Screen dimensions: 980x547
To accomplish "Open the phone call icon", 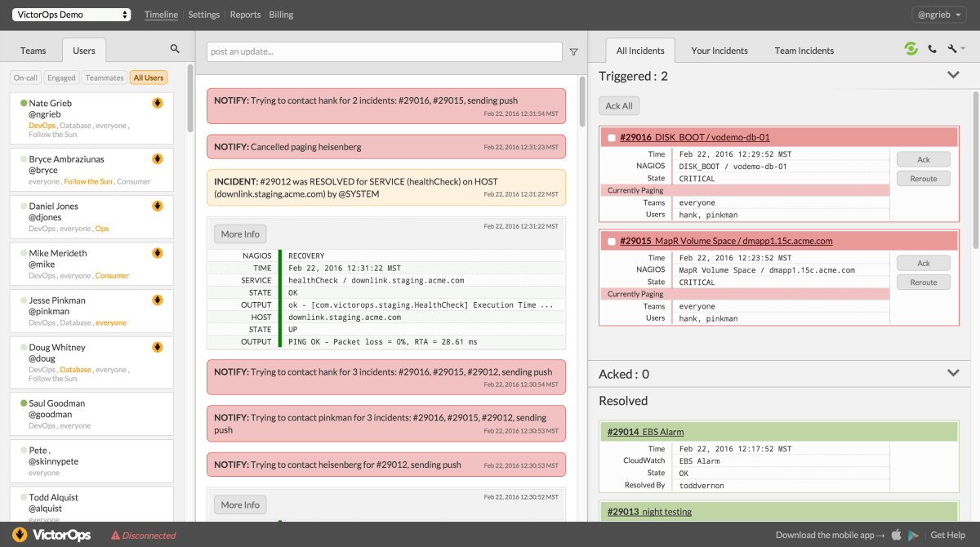I will point(932,48).
